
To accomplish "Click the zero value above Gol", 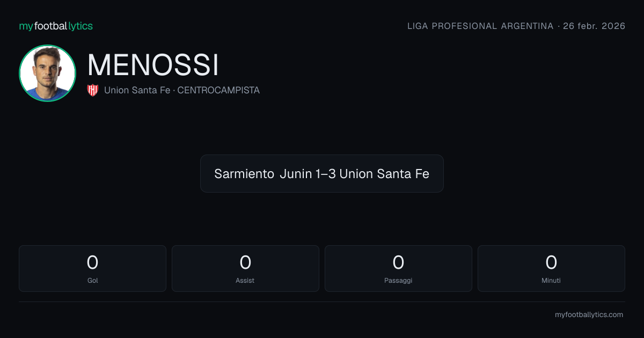I will (x=92, y=262).
